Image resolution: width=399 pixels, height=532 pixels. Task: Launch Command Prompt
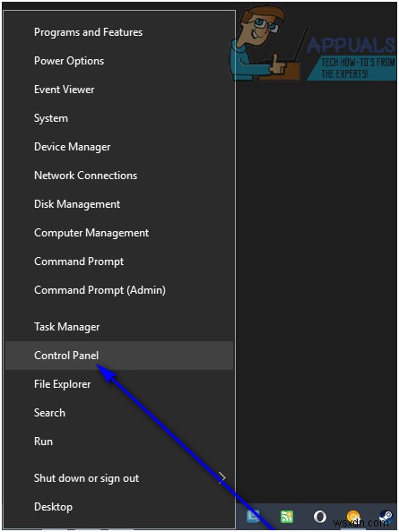coord(119,262)
